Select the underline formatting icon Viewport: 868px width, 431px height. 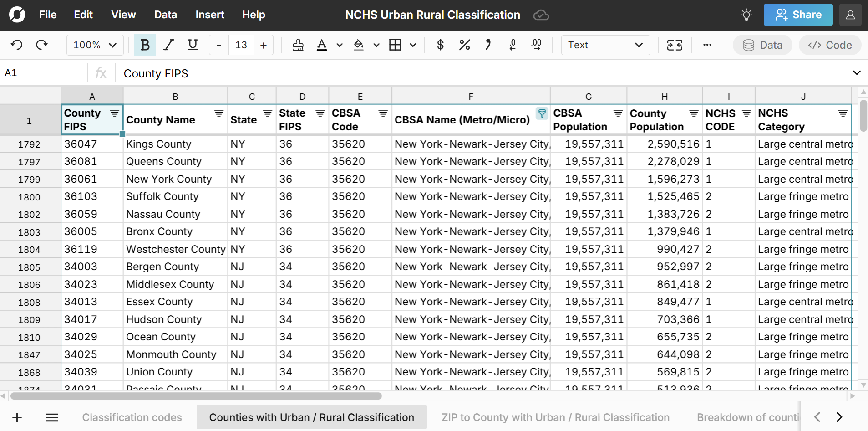[193, 45]
